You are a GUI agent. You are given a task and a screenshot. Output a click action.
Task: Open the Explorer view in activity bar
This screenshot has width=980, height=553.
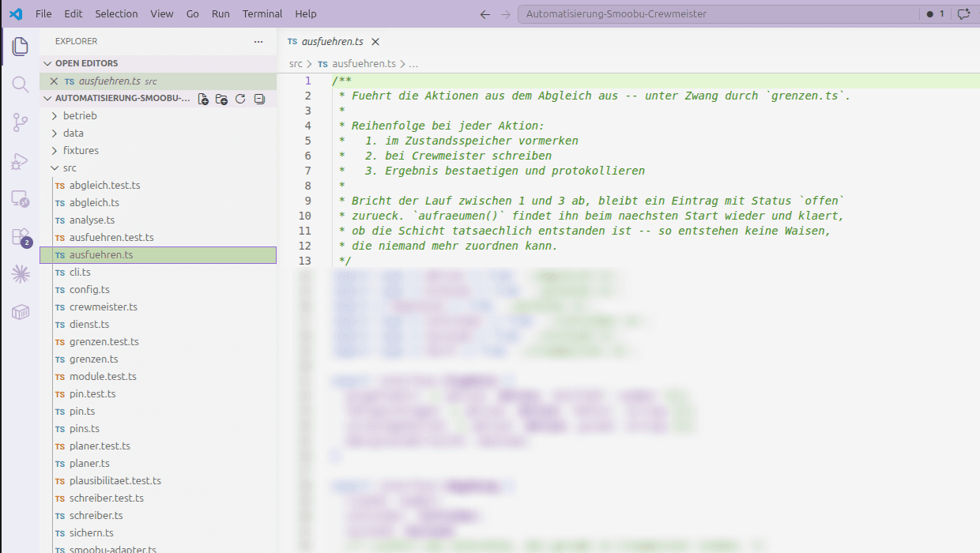pyautogui.click(x=20, y=47)
